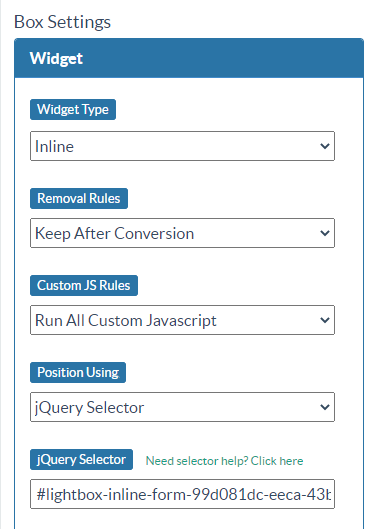375x529 pixels.
Task: Click the Box Settings heading
Action: point(62,22)
